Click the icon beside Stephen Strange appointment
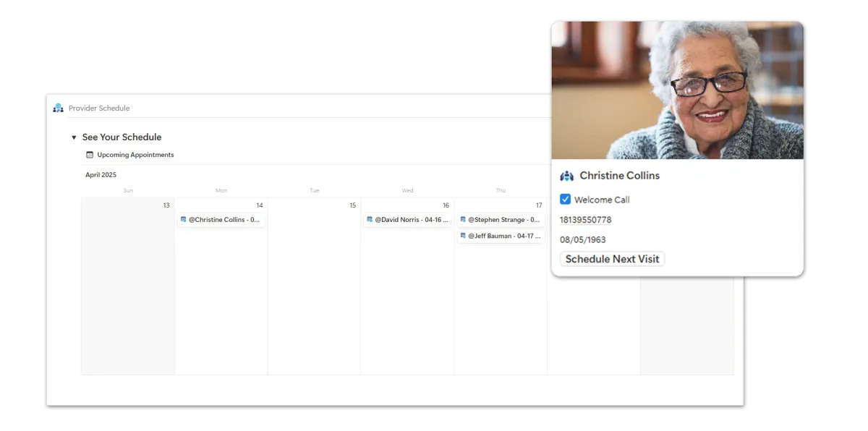Image resolution: width=868 pixels, height=431 pixels. click(x=463, y=220)
